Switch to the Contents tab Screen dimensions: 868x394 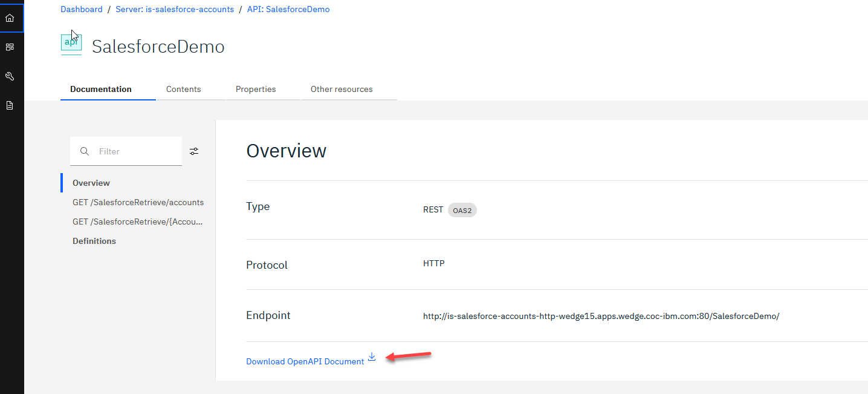[183, 89]
